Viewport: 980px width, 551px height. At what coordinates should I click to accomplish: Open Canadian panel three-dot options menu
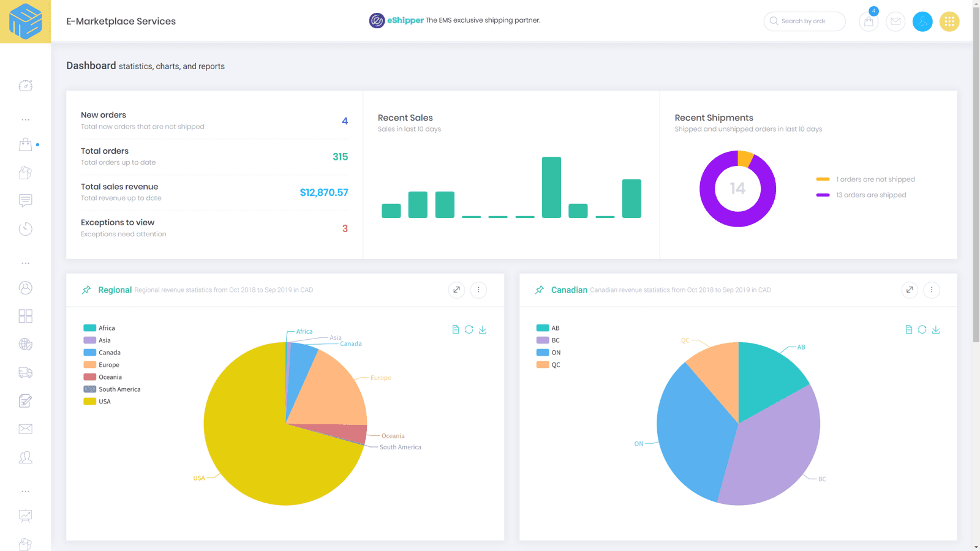pos(931,290)
